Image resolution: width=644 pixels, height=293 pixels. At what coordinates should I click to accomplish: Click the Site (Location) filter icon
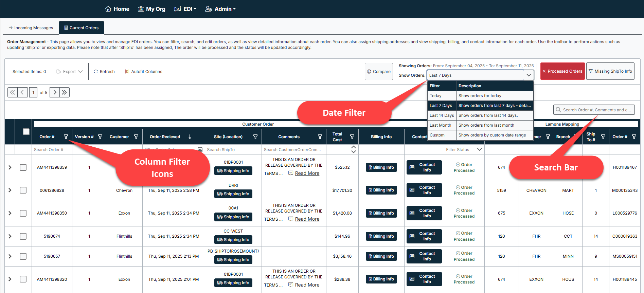[255, 137]
